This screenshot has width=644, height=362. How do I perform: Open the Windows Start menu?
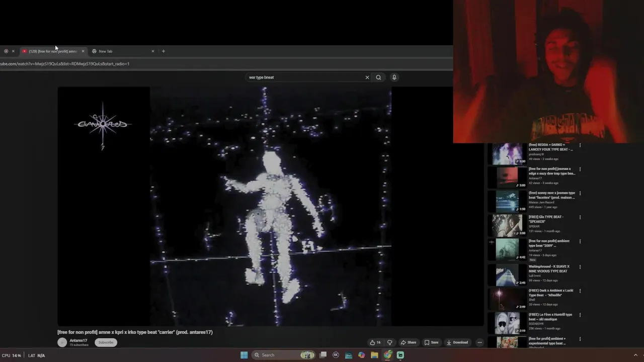244,355
